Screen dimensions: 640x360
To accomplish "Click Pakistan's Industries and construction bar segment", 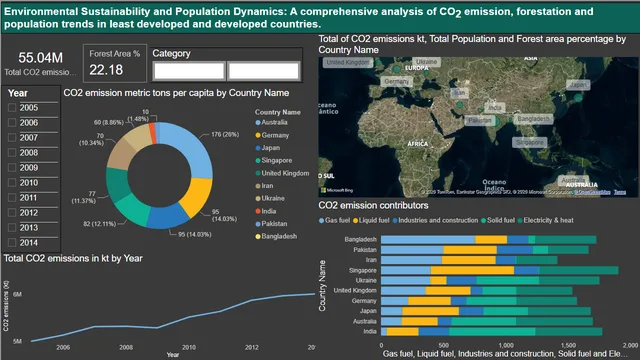I will click(x=515, y=250).
